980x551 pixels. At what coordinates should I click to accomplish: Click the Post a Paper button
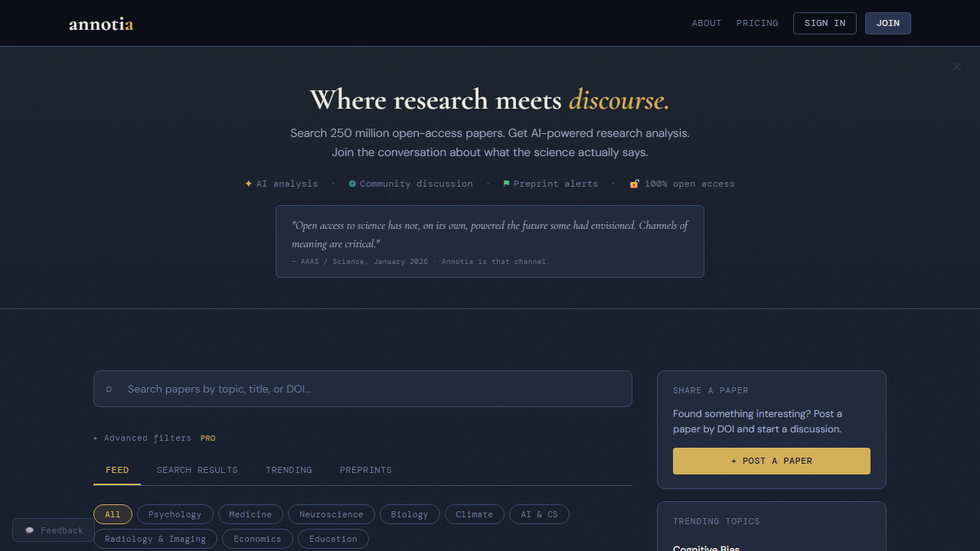pyautogui.click(x=771, y=461)
